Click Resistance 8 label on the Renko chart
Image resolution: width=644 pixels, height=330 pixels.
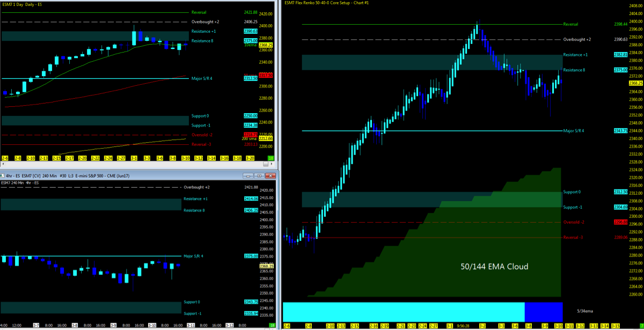click(x=574, y=70)
